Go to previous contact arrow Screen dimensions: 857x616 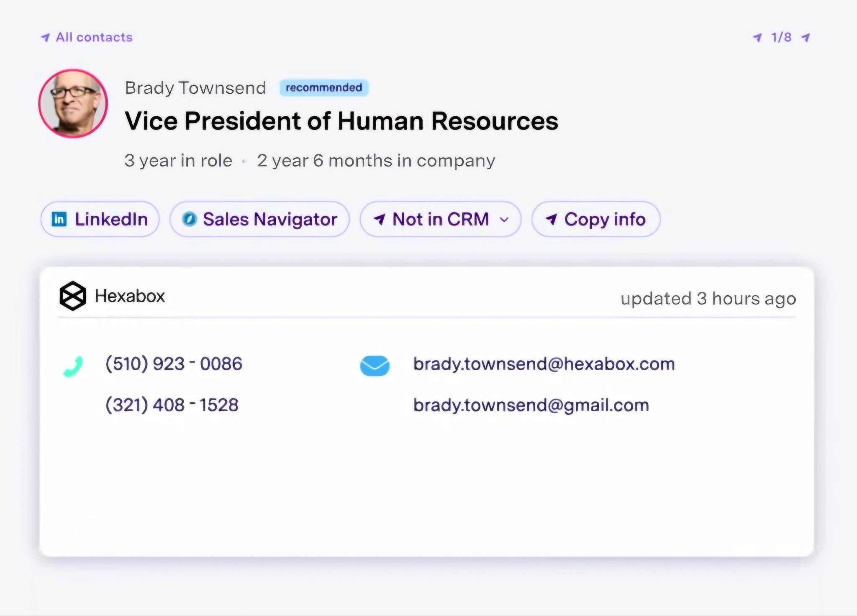tap(757, 38)
